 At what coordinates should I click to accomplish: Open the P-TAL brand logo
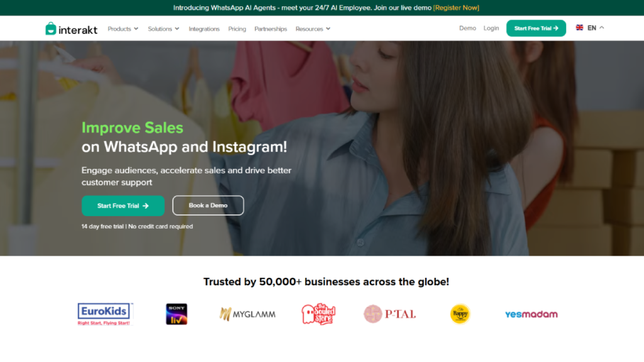point(390,314)
